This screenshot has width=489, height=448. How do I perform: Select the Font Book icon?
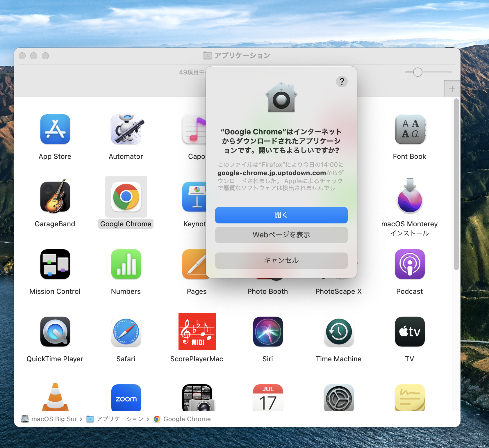click(410, 129)
